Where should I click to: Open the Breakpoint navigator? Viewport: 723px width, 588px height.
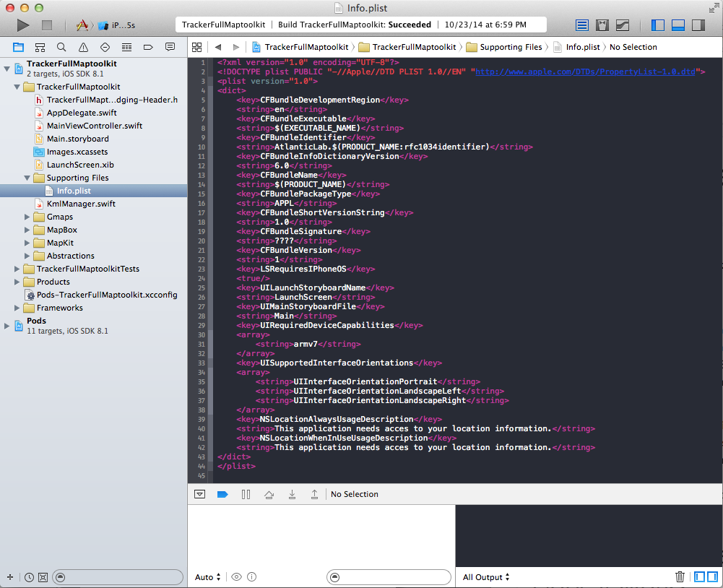pos(148,47)
